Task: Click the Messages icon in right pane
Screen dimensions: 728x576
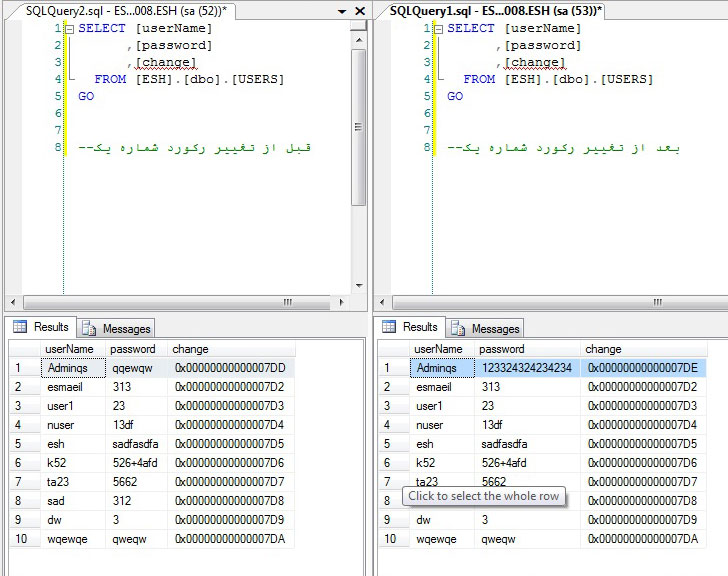Action: [x=458, y=328]
